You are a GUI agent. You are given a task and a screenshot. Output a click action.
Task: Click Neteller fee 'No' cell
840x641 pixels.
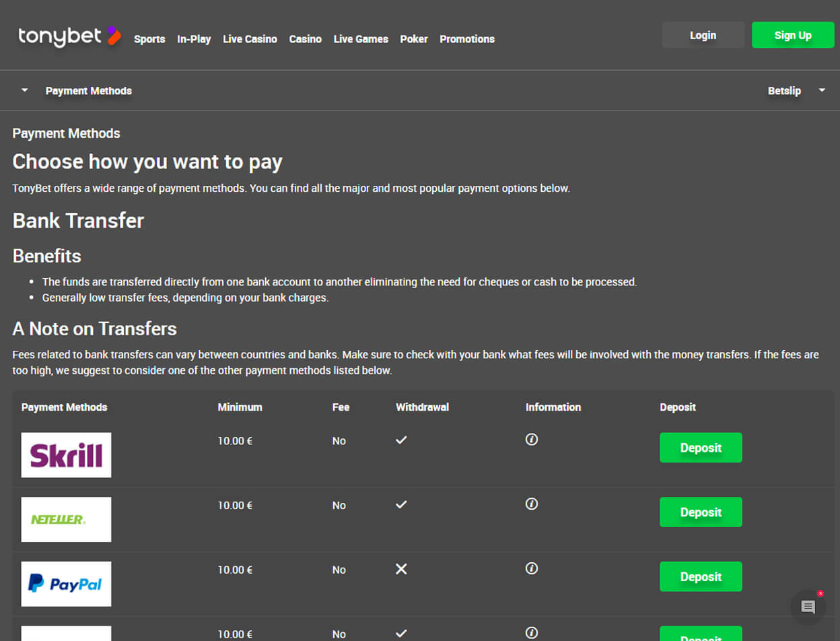click(x=339, y=506)
